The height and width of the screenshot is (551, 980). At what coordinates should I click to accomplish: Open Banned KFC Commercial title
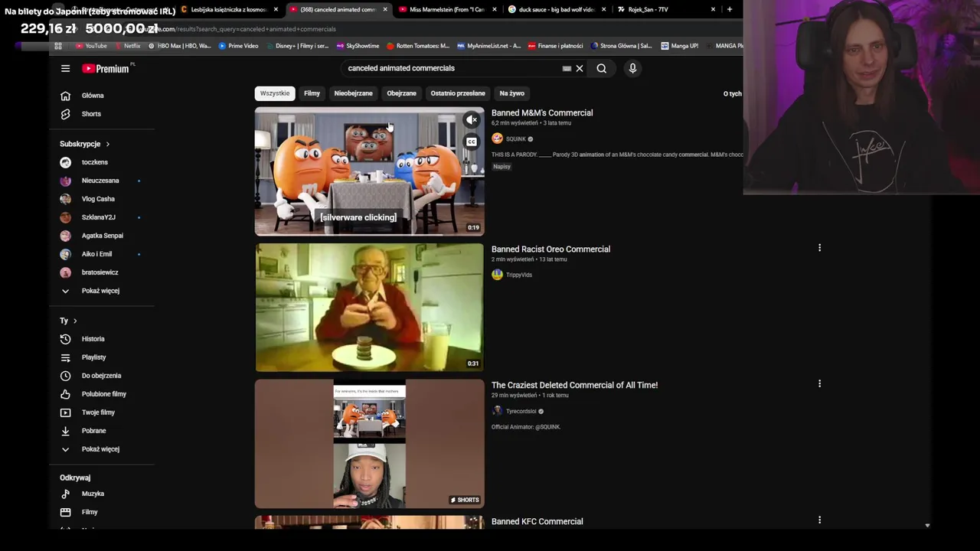tap(537, 521)
